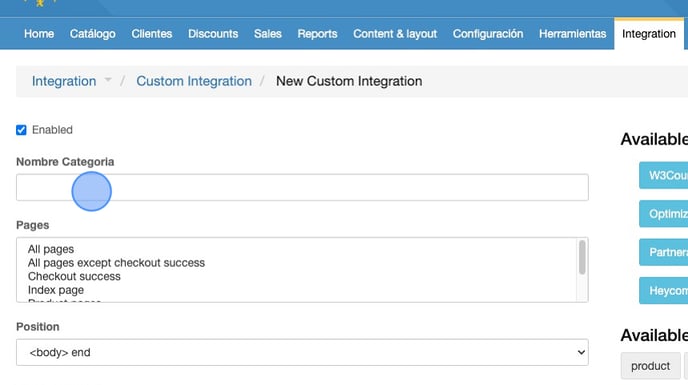
Task: Expand the Integration breadcrumb dropdown arrow
Action: pos(108,80)
